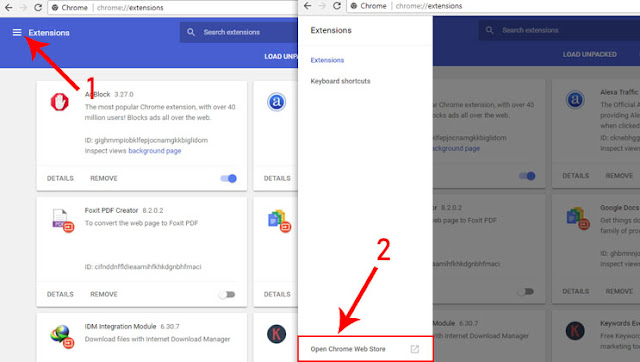Click the Search extensions field in right window
Viewport: 640px width, 362px height.
(x=559, y=30)
